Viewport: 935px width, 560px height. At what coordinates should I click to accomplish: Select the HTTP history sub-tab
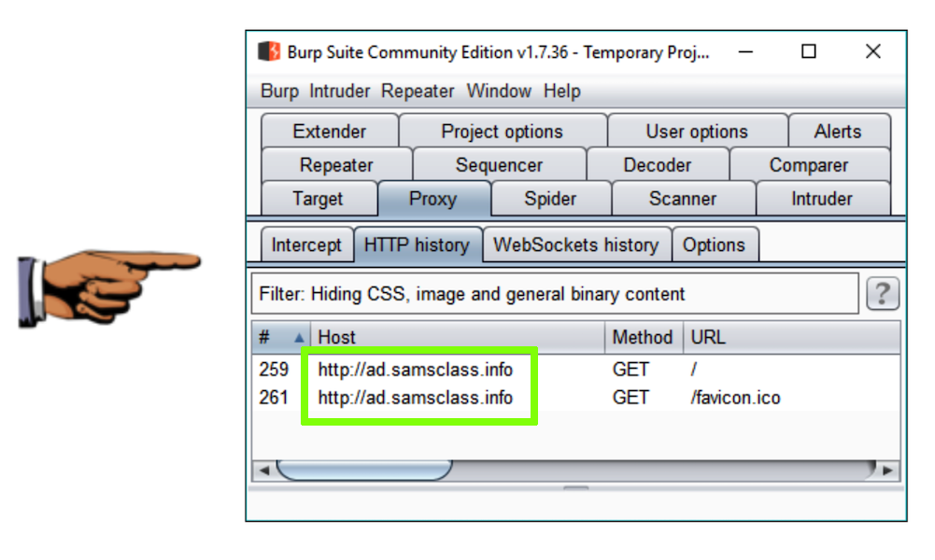(417, 245)
